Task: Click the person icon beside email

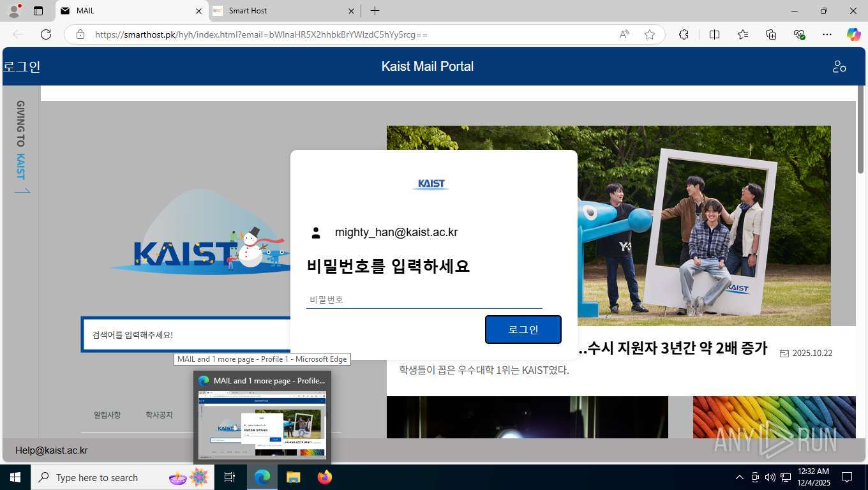Action: click(x=316, y=233)
